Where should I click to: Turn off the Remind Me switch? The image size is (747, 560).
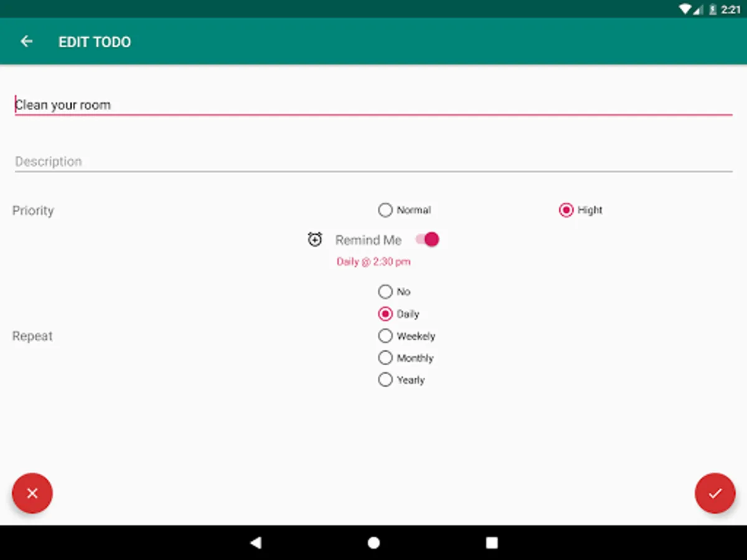pyautogui.click(x=428, y=240)
